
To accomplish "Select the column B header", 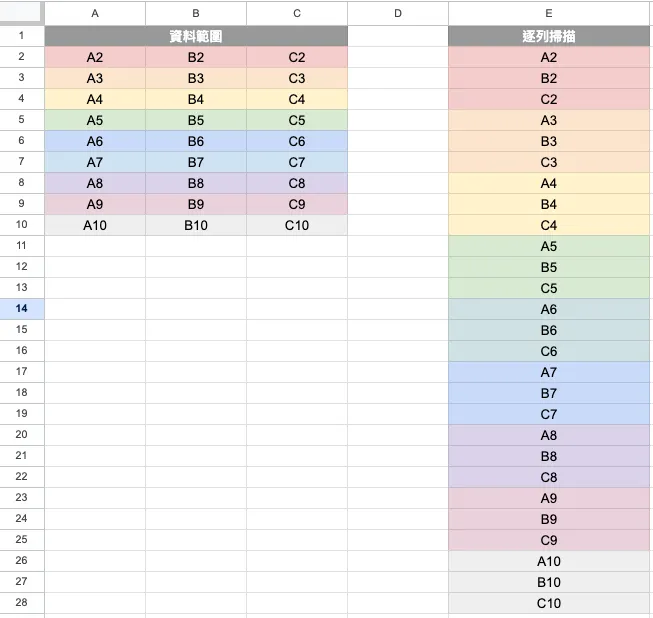I will pyautogui.click(x=196, y=14).
